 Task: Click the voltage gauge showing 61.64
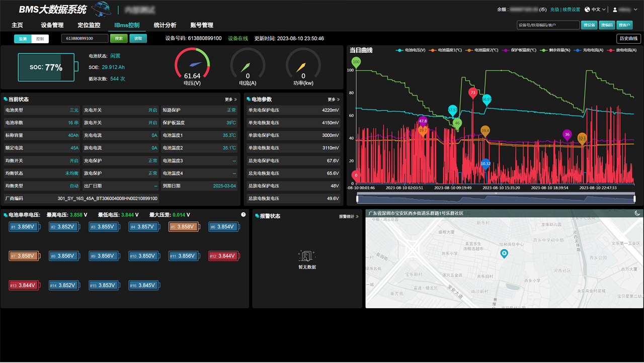pyautogui.click(x=192, y=67)
